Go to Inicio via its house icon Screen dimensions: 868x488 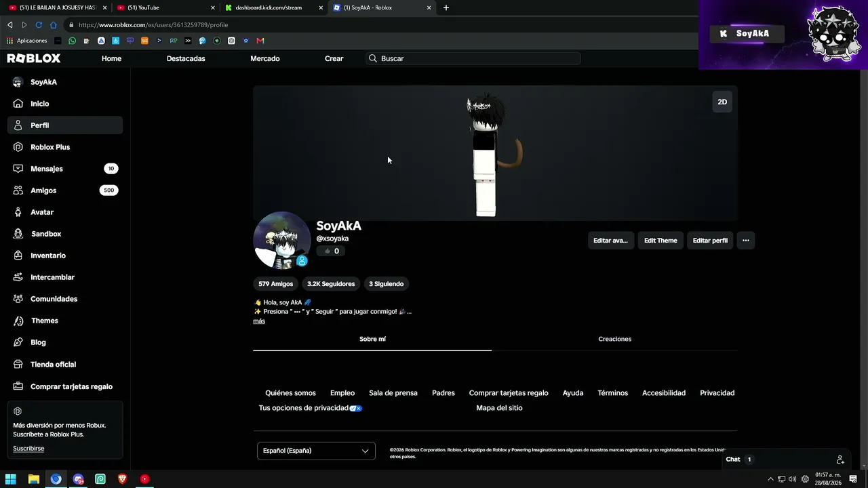(18, 104)
